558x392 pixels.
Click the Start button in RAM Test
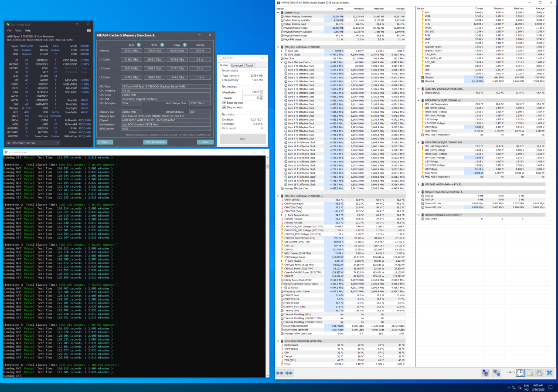click(x=242, y=139)
